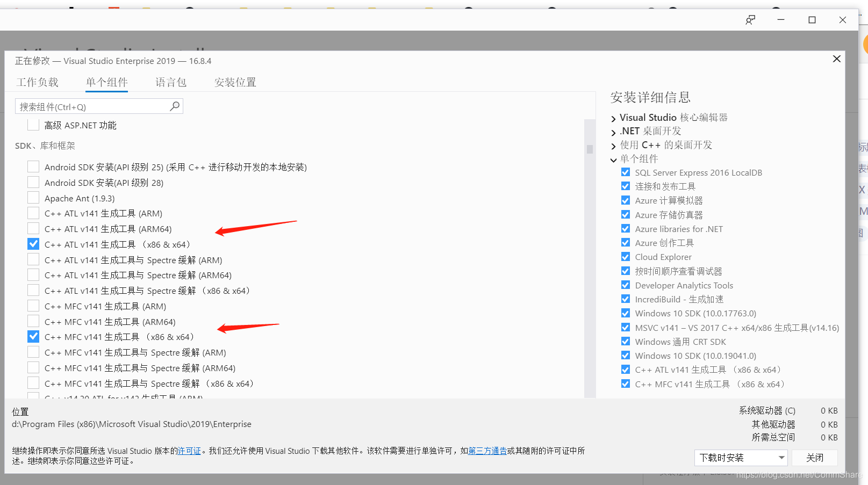Switch to the 工作负载 tab

click(x=37, y=82)
